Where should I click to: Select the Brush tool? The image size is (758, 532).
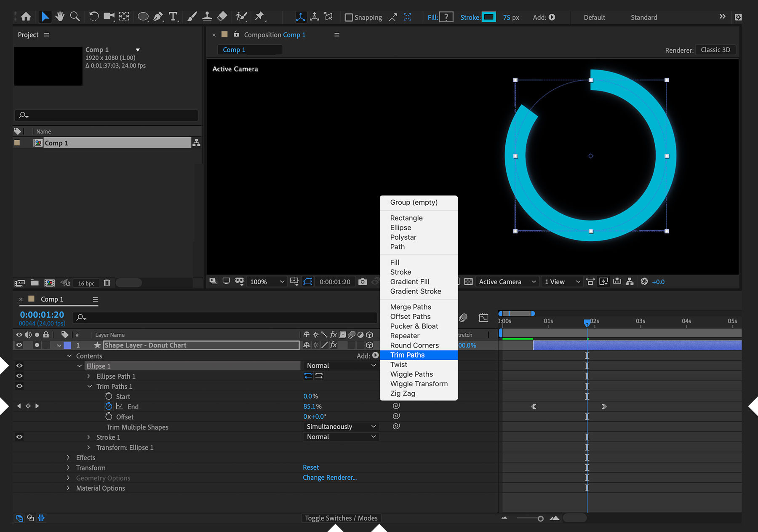click(192, 16)
